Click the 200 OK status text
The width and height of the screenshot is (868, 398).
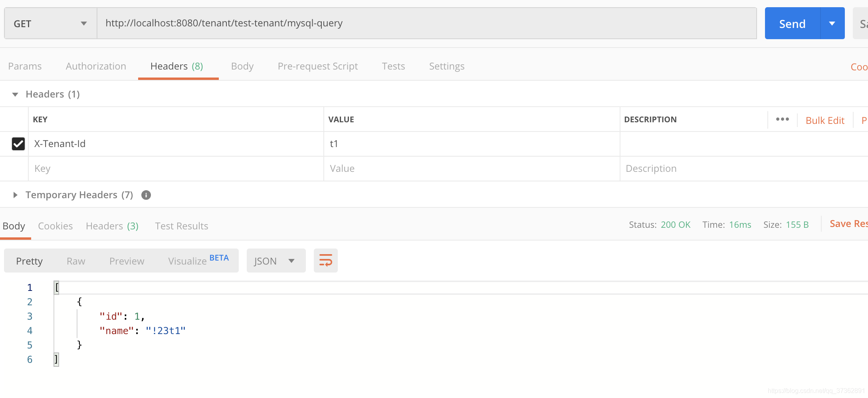click(676, 225)
